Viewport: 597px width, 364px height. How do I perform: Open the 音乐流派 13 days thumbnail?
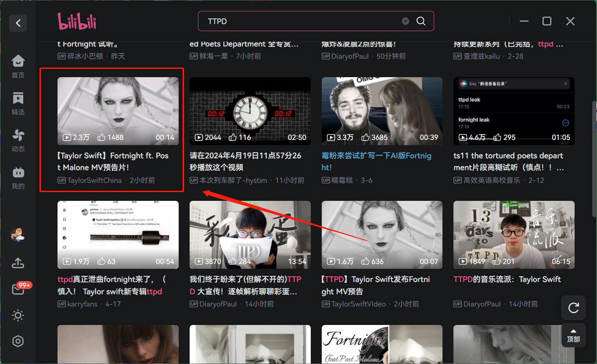[514, 235]
